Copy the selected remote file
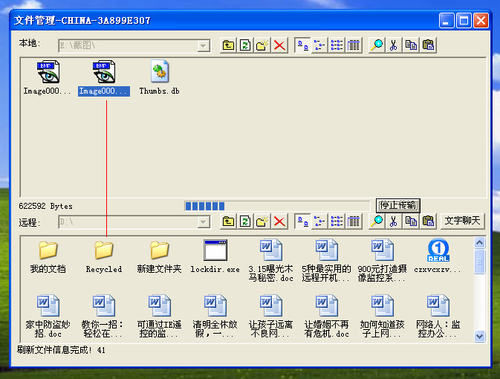500x379 pixels. [411, 221]
